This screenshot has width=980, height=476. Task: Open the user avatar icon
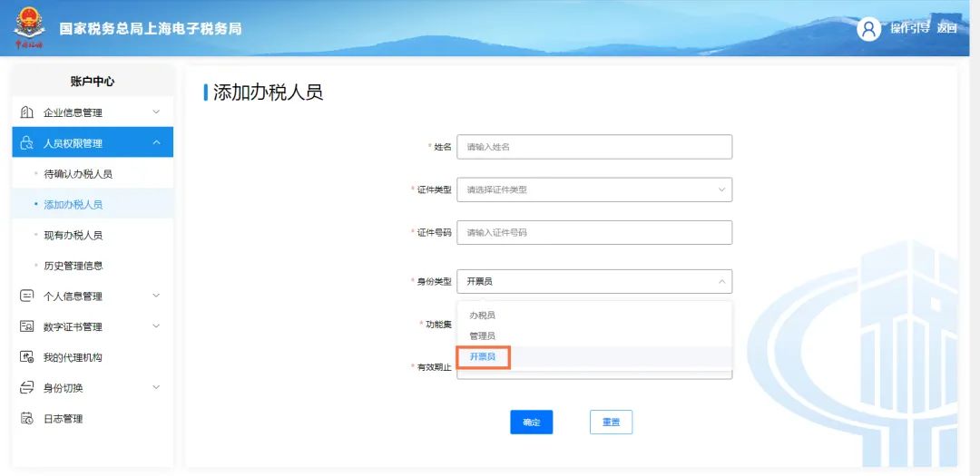click(868, 29)
